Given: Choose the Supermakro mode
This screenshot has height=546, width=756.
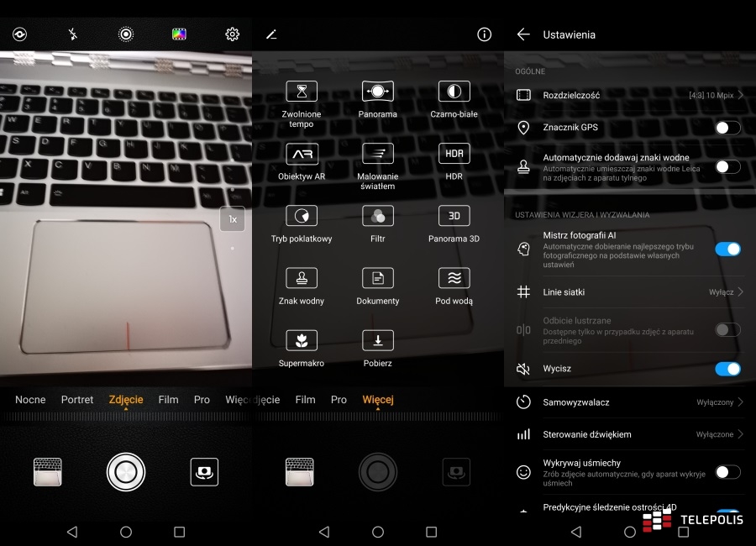Looking at the screenshot, I should click(x=302, y=340).
